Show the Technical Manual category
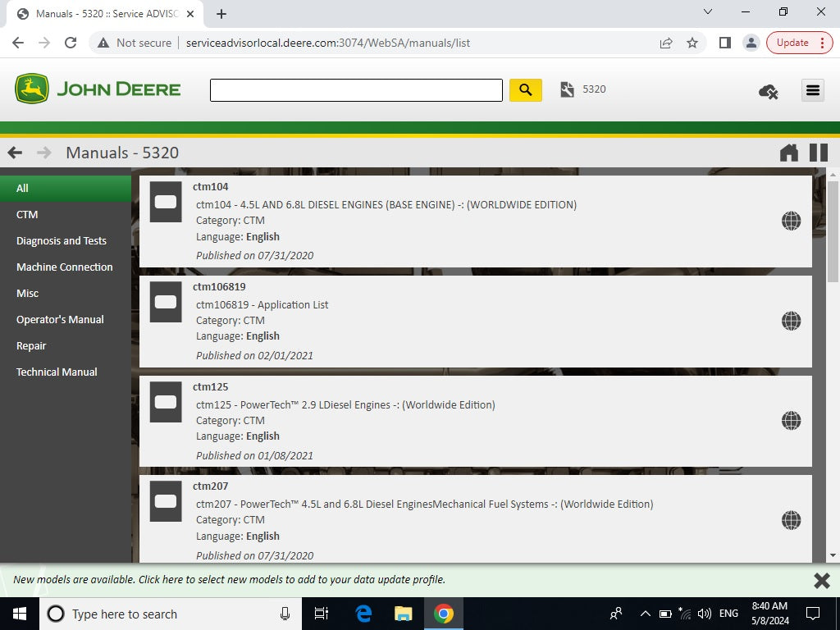840x630 pixels. coord(57,372)
